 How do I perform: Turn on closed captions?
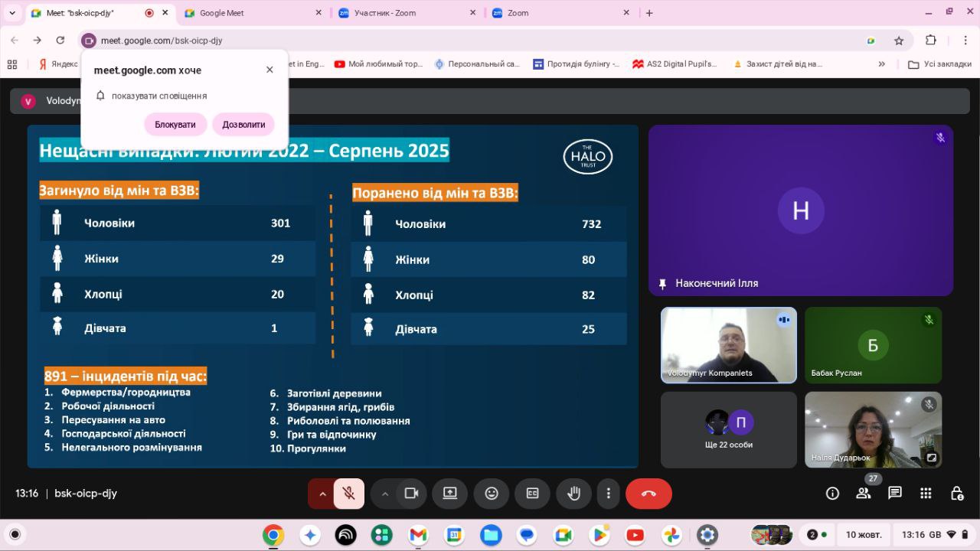coord(532,494)
